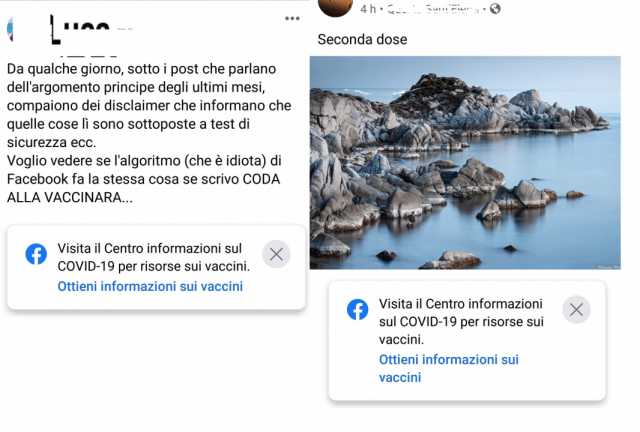The height and width of the screenshot is (432, 640).
Task: Click the 4 h post timestamp
Action: (368, 9)
